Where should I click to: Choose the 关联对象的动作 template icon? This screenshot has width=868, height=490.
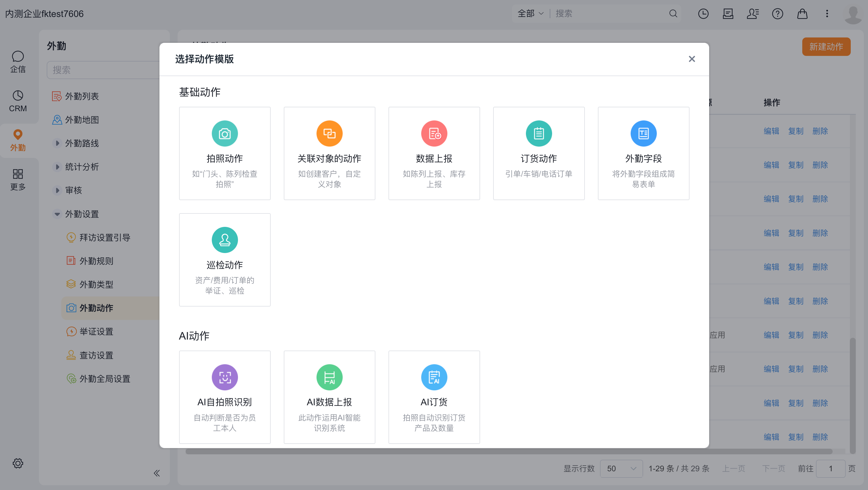pos(329,134)
